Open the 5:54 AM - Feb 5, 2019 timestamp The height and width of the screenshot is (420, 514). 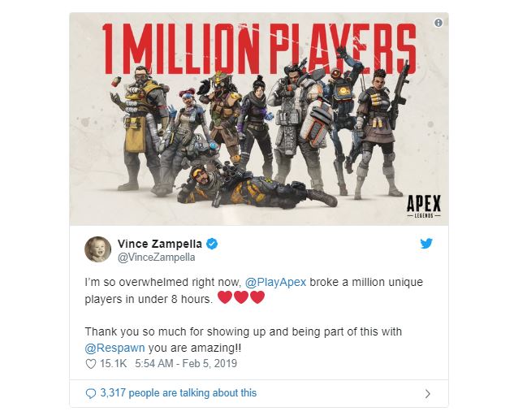point(186,364)
